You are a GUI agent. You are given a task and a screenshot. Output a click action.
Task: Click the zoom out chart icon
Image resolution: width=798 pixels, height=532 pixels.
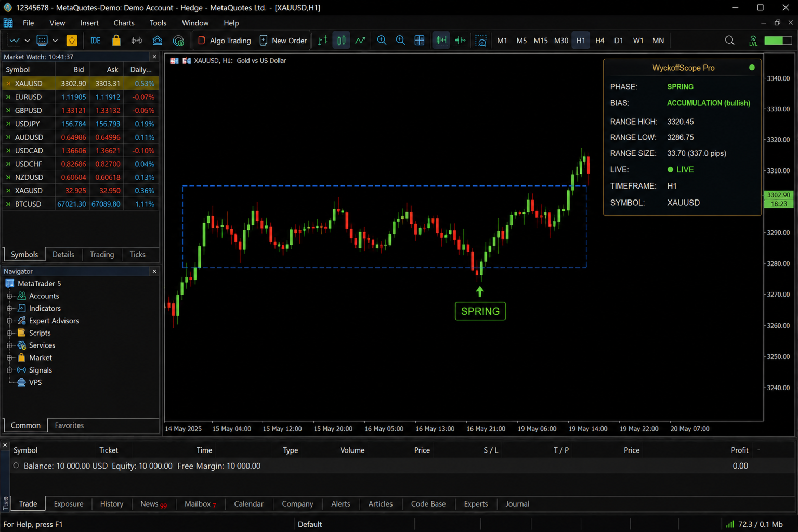[x=401, y=41]
